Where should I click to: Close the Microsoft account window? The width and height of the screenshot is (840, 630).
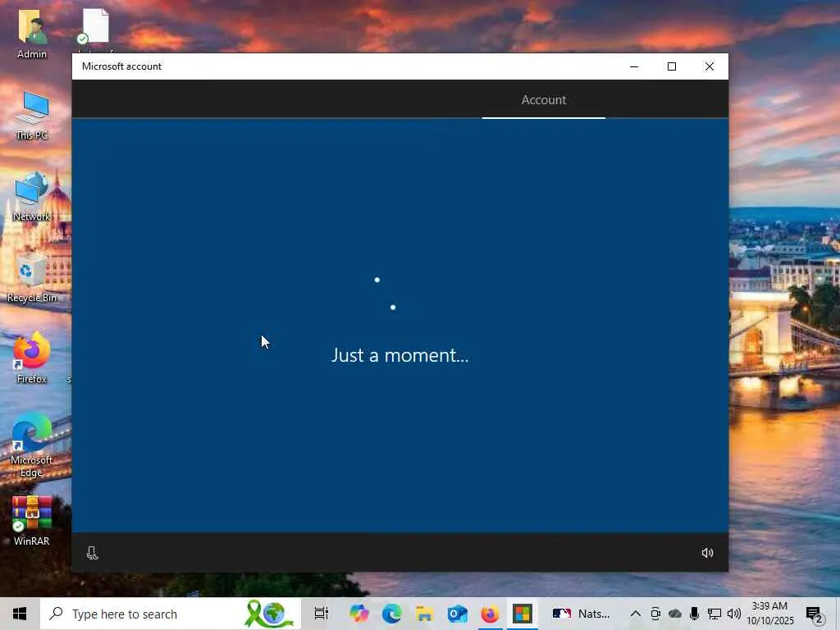[x=710, y=66]
